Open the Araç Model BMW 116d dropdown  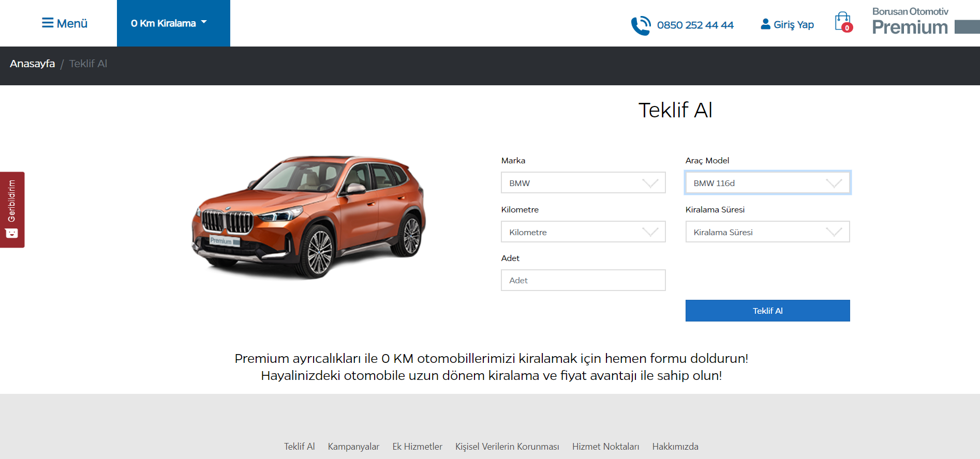(x=767, y=183)
